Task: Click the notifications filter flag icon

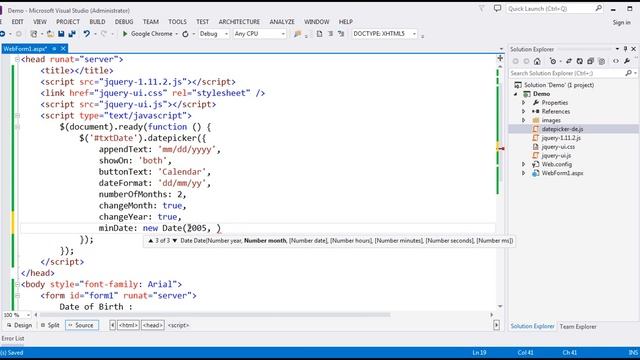Action: tap(482, 8)
